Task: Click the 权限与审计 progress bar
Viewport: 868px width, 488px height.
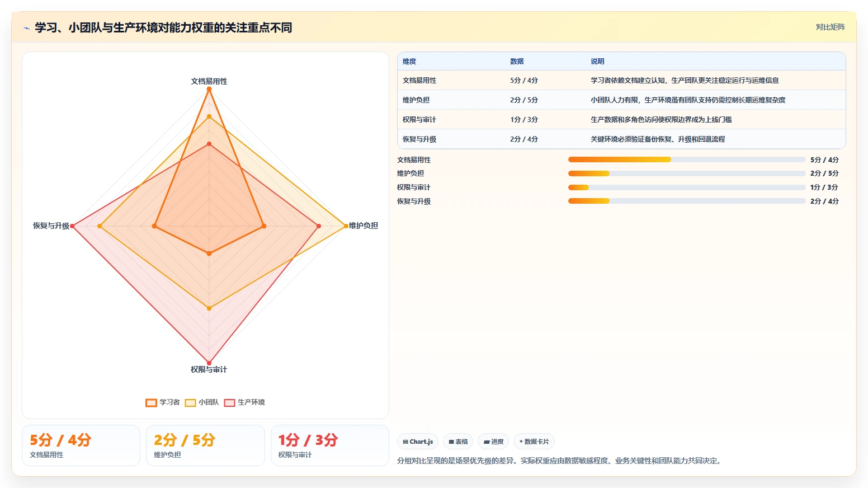Action: point(687,187)
